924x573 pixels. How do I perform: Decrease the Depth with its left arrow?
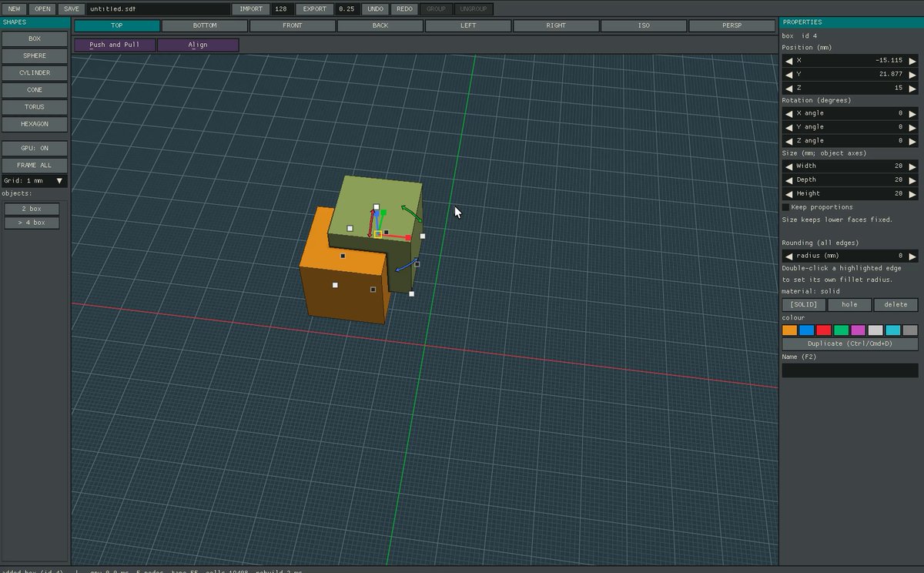[x=788, y=179]
